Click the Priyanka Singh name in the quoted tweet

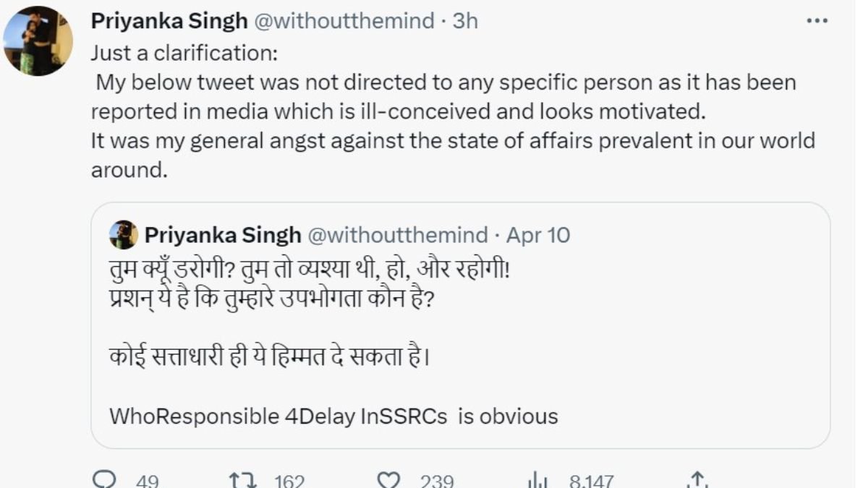pos(223,235)
